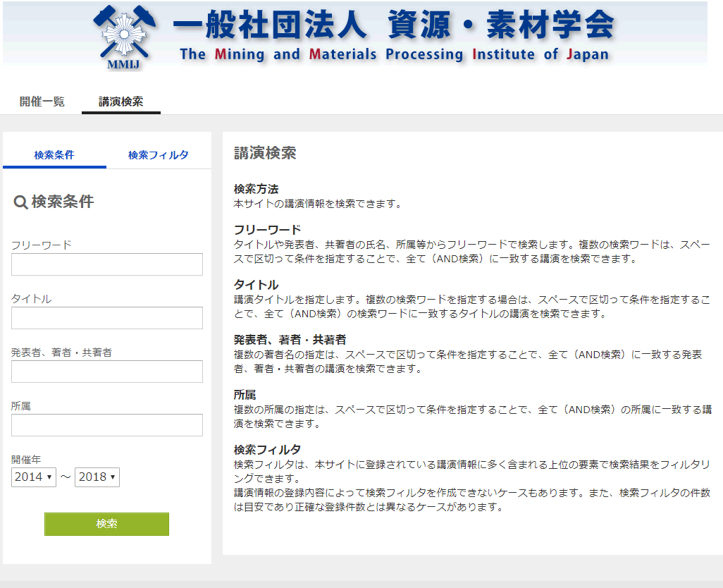Click the 所属 text input field
The height and width of the screenshot is (588, 723).
(x=107, y=425)
